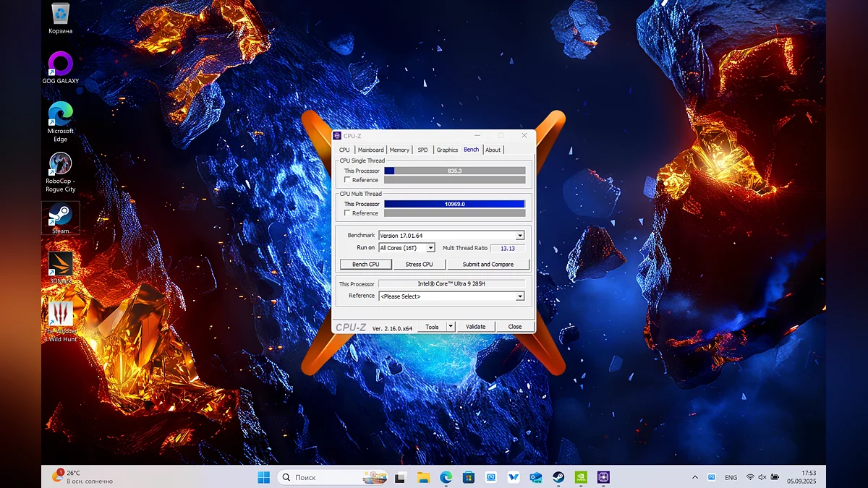Enable Reference checkbox under CPU Single Thread
868x488 pixels.
(x=348, y=180)
